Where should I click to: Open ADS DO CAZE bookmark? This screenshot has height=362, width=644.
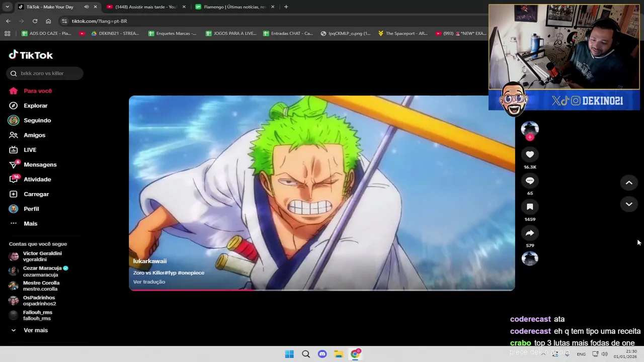tap(46, 34)
